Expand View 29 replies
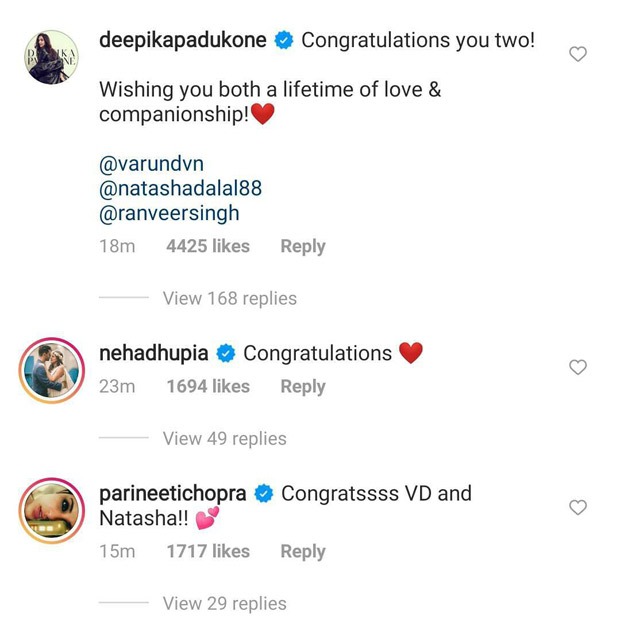The width and height of the screenshot is (620, 631). (x=224, y=603)
